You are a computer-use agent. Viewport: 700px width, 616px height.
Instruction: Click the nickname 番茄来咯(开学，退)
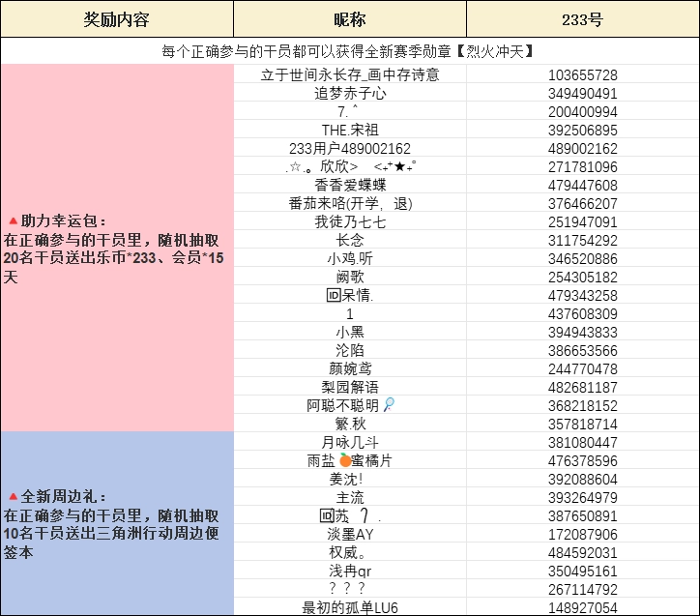click(x=350, y=204)
